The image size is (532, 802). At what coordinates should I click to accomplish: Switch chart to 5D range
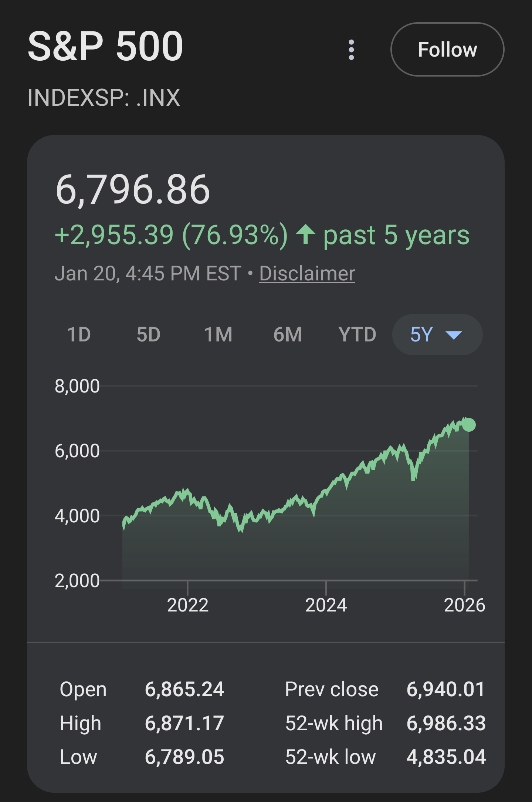pos(148,334)
